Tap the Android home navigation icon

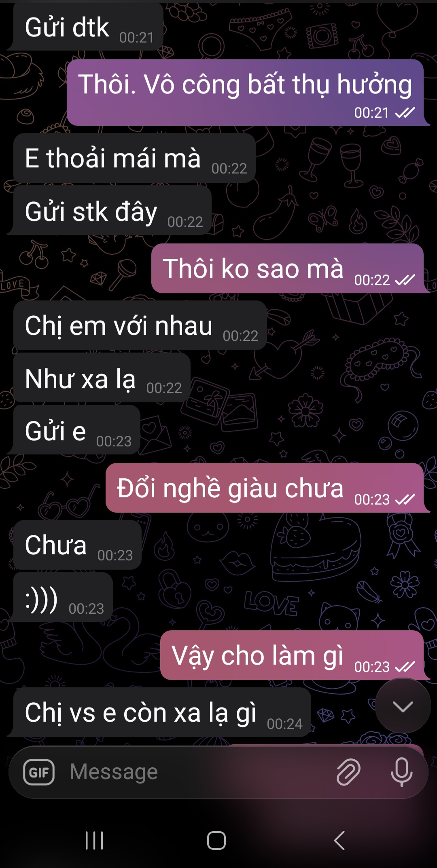[216, 841]
